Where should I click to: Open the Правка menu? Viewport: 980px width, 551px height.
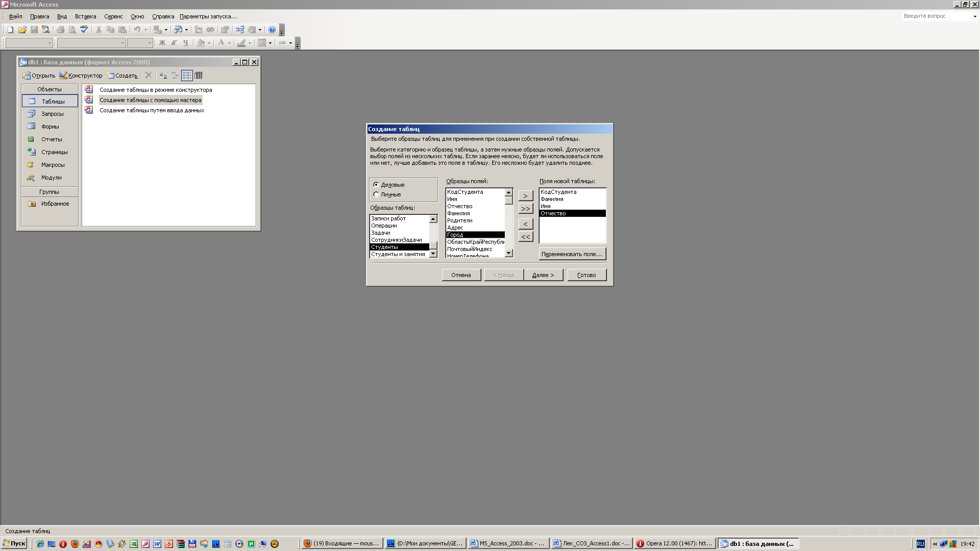click(x=39, y=16)
